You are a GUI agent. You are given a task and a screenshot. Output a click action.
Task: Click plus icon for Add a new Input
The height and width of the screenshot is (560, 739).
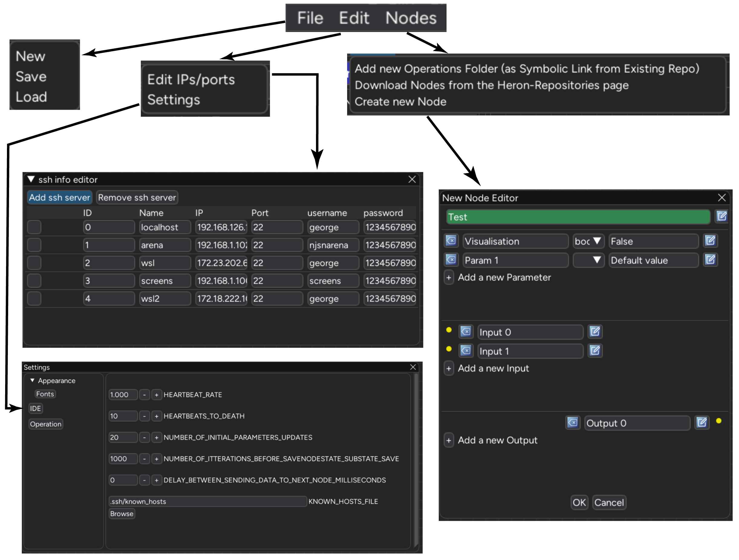point(449,369)
